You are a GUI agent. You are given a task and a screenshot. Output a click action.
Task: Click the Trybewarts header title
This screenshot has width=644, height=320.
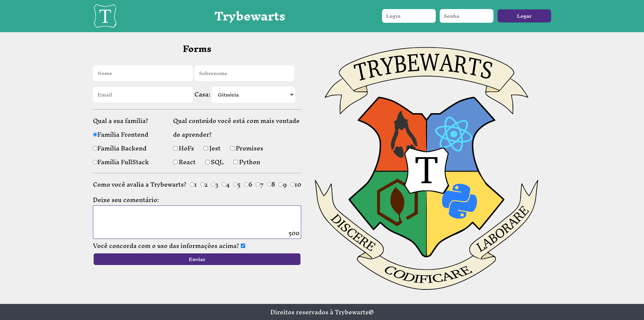coord(250,16)
